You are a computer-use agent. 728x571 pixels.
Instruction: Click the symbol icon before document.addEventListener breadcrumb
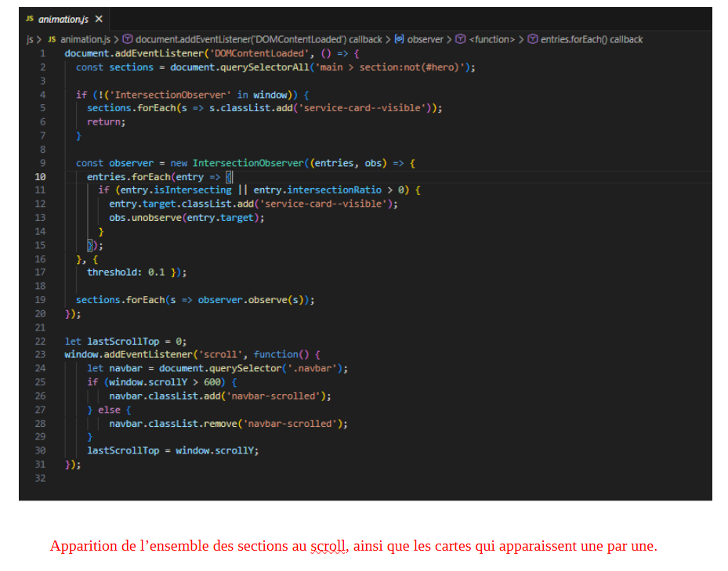[x=128, y=39]
